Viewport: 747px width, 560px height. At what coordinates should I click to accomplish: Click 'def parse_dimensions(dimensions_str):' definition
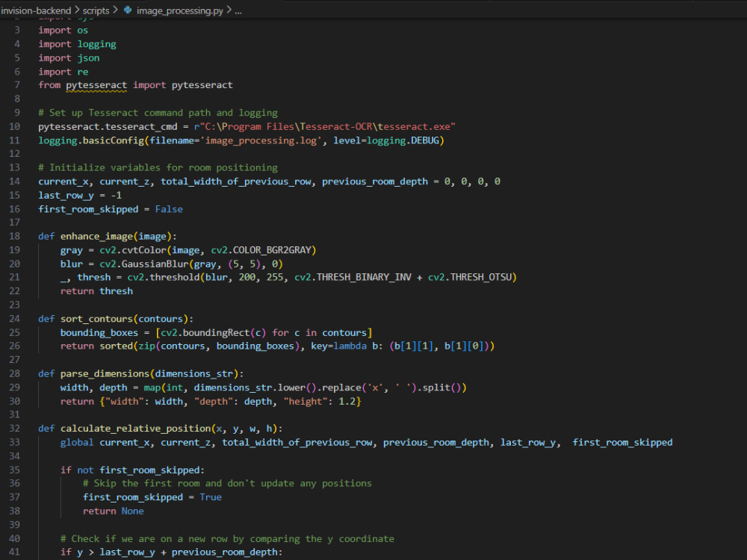click(x=141, y=373)
